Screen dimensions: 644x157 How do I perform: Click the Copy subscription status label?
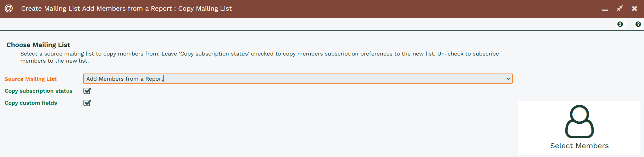coord(38,91)
